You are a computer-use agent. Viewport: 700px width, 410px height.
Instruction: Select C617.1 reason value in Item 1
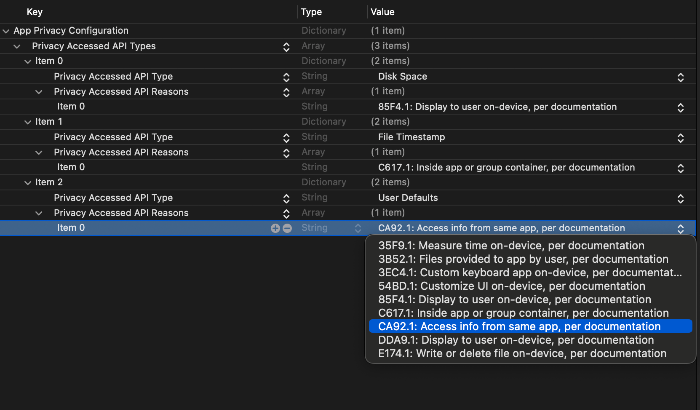pyautogui.click(x=506, y=167)
